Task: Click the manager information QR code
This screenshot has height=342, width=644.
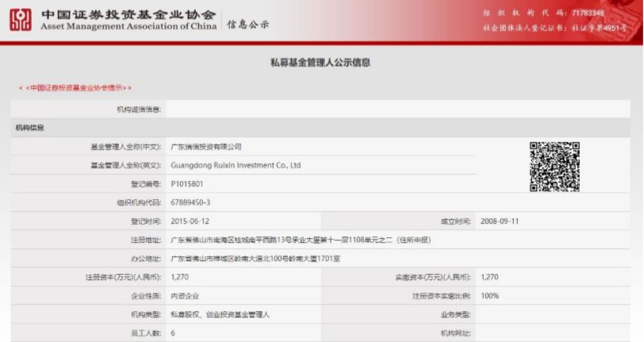Action: pyautogui.click(x=554, y=167)
